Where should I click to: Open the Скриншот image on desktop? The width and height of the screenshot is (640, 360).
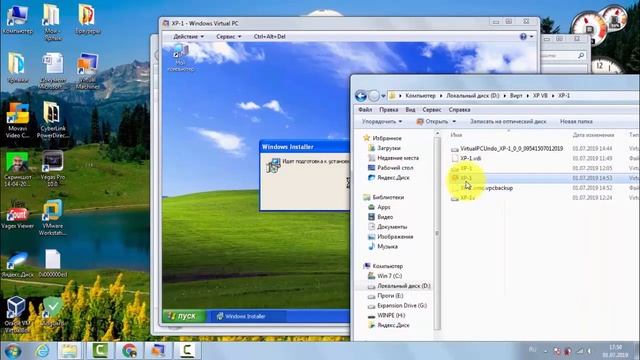(x=17, y=169)
